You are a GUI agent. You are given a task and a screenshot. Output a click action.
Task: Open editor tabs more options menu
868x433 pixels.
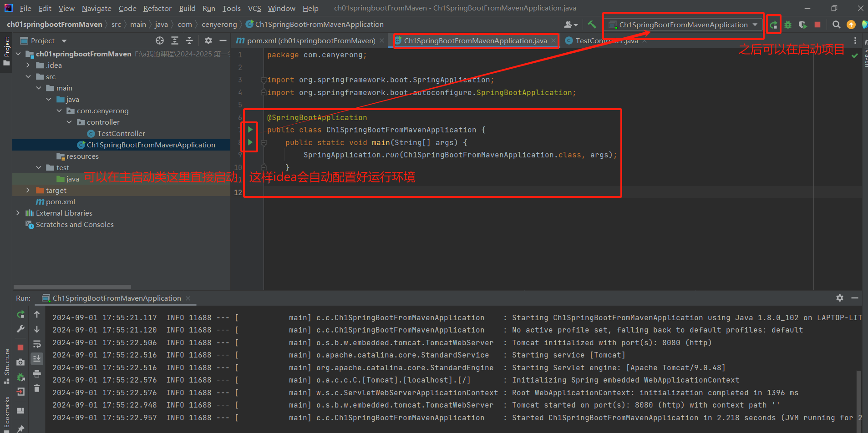(x=855, y=40)
